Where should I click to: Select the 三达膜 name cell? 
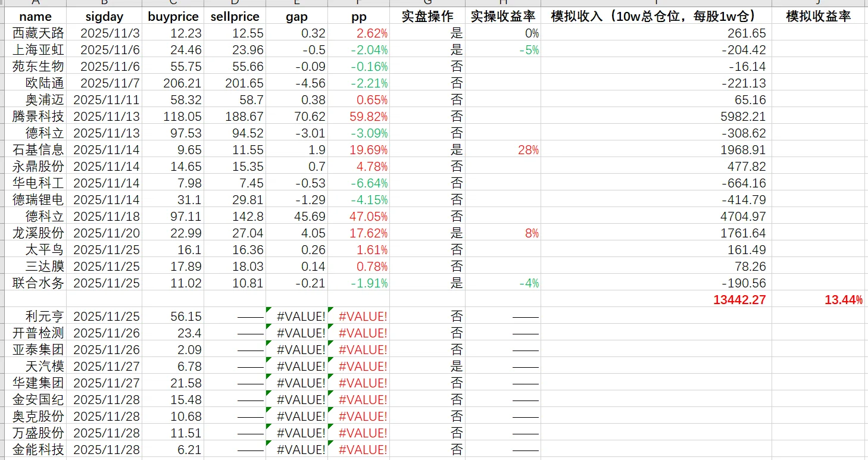[x=35, y=266]
